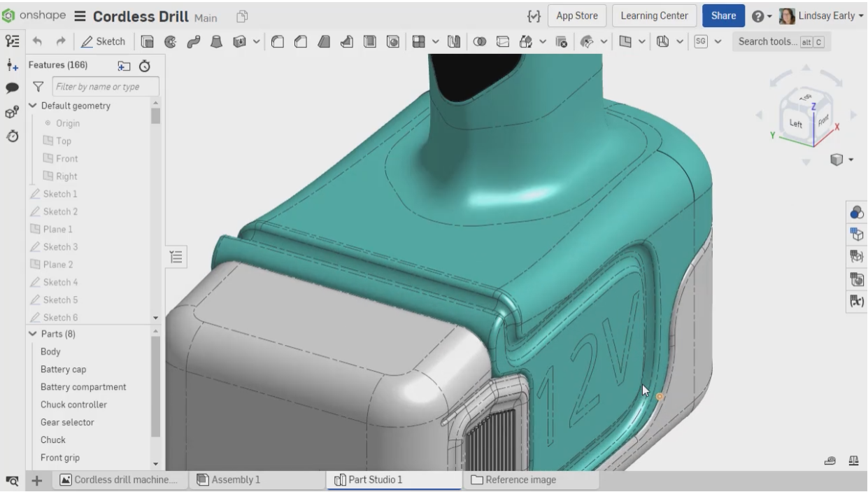
Task: Collapse the Parts (8) list
Action: 33,334
